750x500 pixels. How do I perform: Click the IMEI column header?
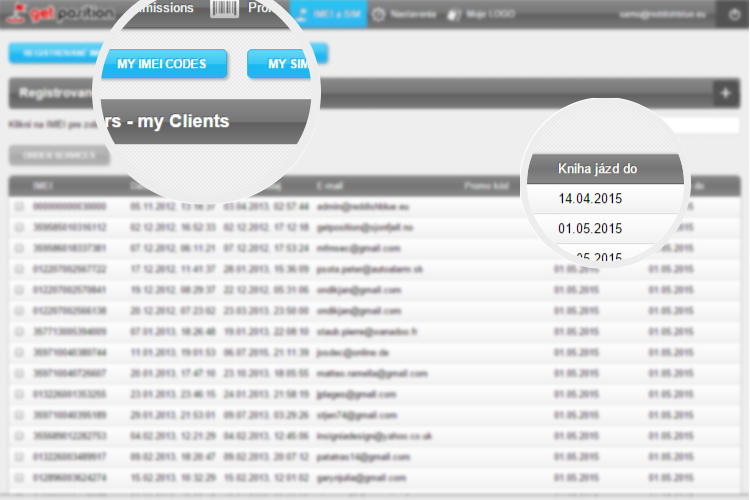[43, 186]
